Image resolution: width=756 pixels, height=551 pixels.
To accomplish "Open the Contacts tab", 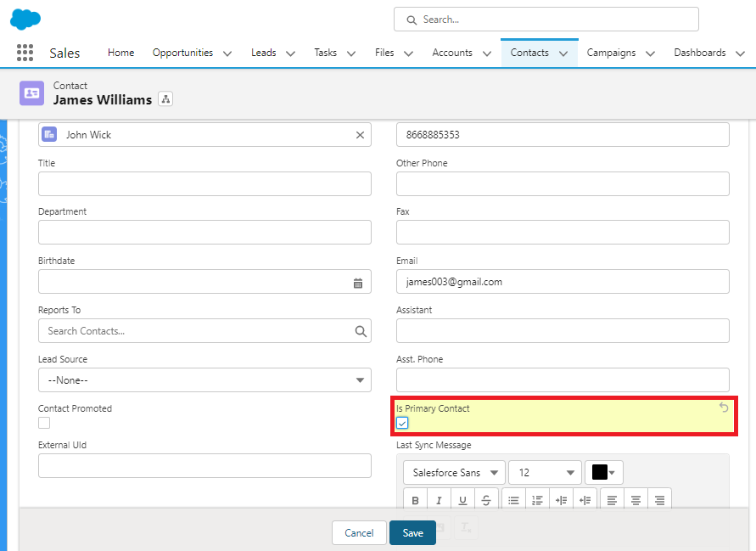I will pyautogui.click(x=529, y=53).
